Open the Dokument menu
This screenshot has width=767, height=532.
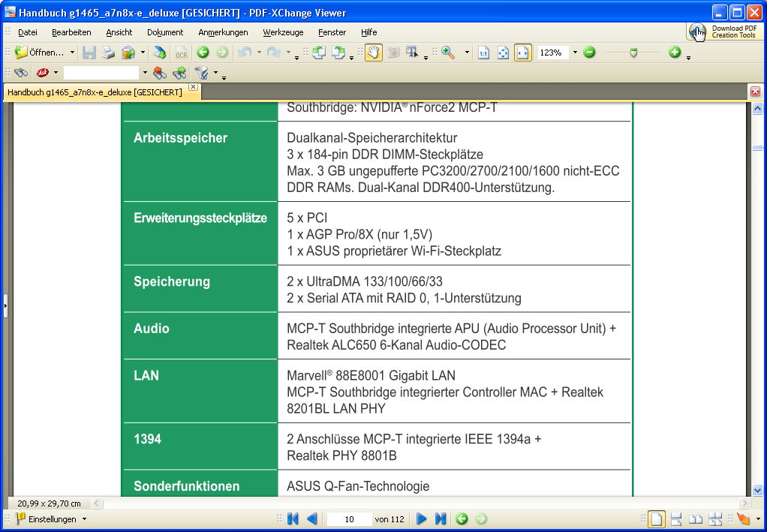click(165, 32)
